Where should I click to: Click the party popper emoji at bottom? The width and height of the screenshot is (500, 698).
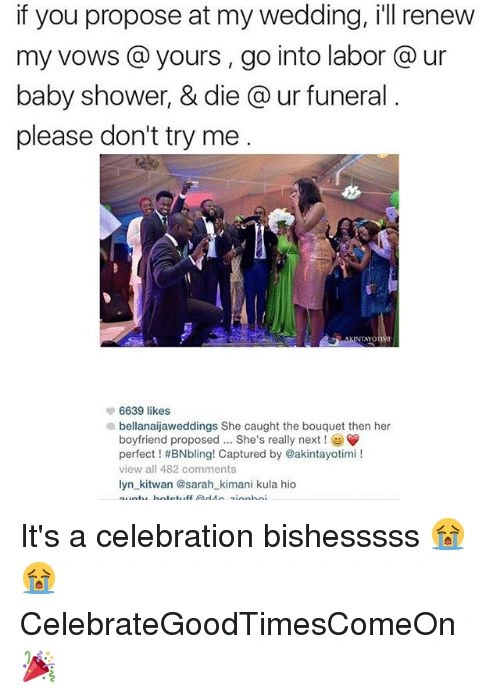pos(38,666)
